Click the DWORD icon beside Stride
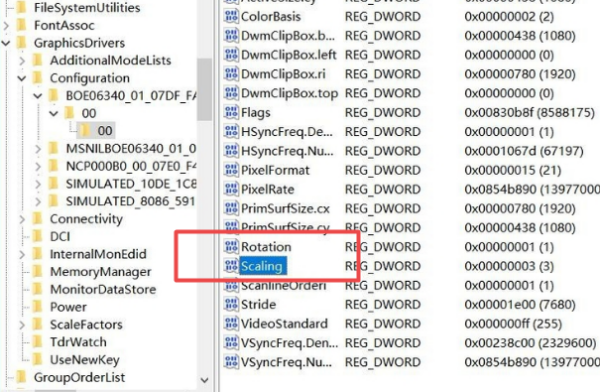 [x=231, y=304]
